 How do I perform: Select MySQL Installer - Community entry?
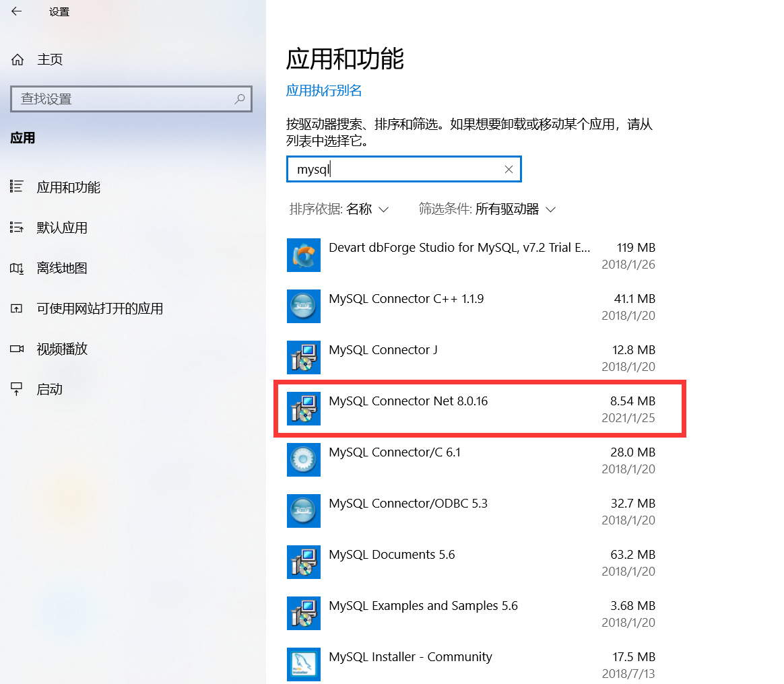471,664
